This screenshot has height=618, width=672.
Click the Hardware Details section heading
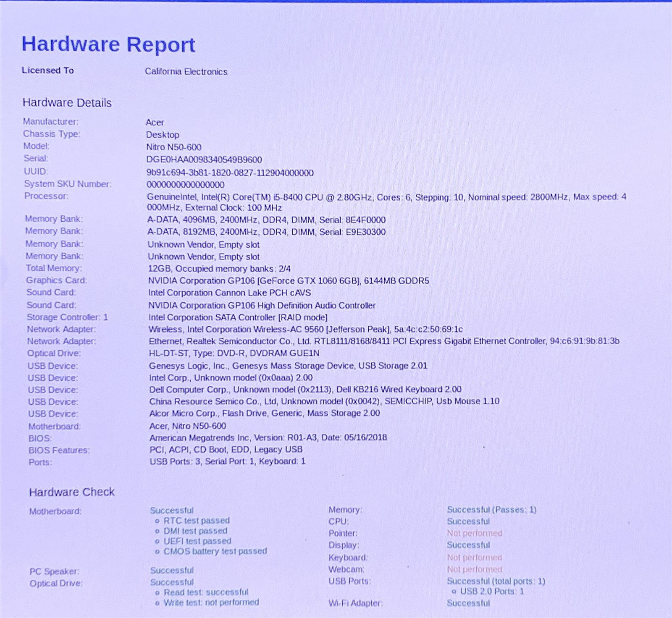click(x=67, y=103)
